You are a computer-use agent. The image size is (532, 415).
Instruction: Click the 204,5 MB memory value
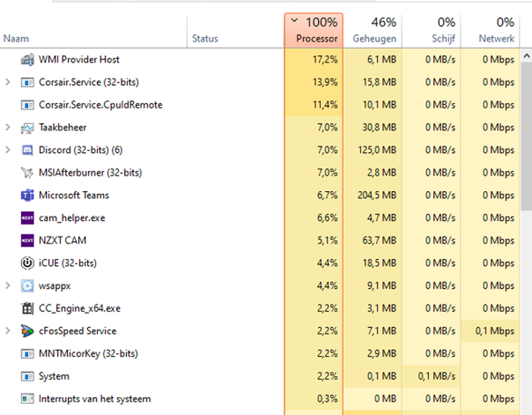pyautogui.click(x=377, y=195)
